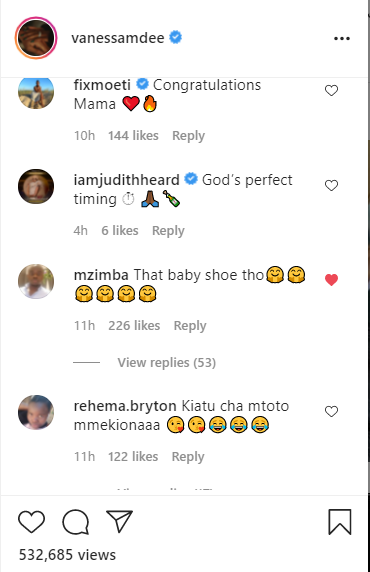
Task: Reply to fixmoeti's comment
Action: [x=188, y=136]
